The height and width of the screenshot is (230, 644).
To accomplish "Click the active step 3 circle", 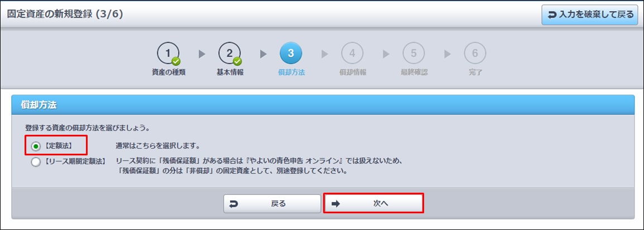I will pyautogui.click(x=291, y=53).
